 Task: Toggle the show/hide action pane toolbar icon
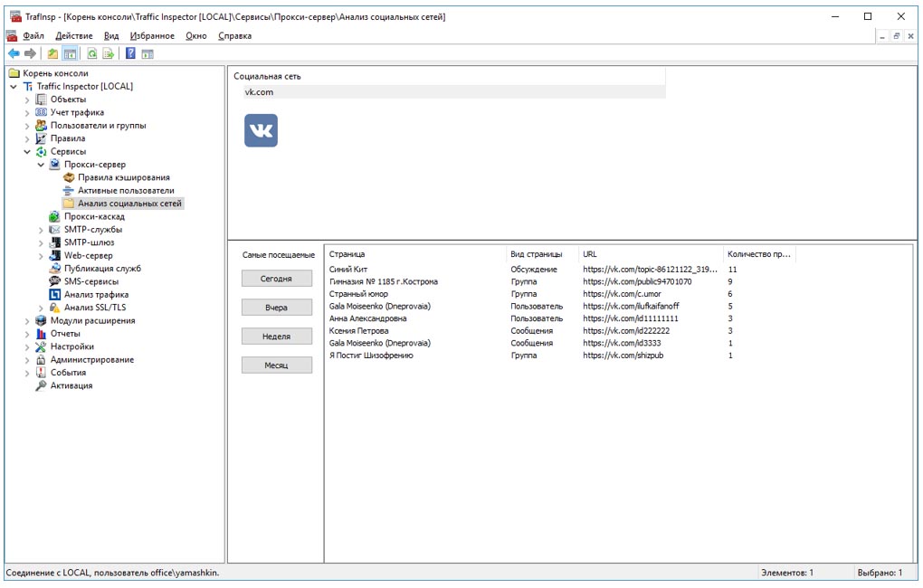point(147,53)
